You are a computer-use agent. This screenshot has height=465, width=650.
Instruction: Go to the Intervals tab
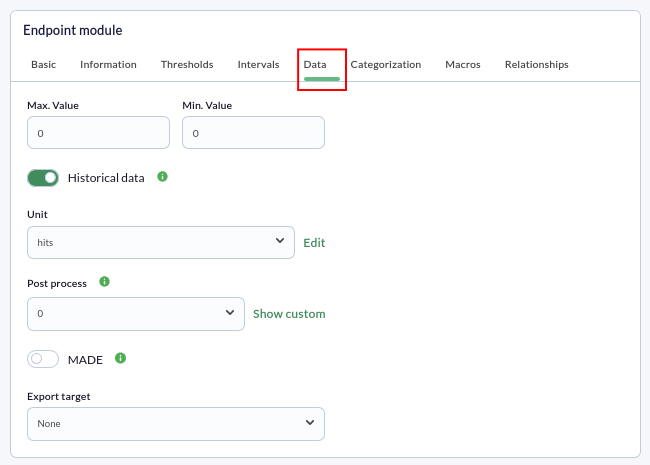pyautogui.click(x=258, y=65)
